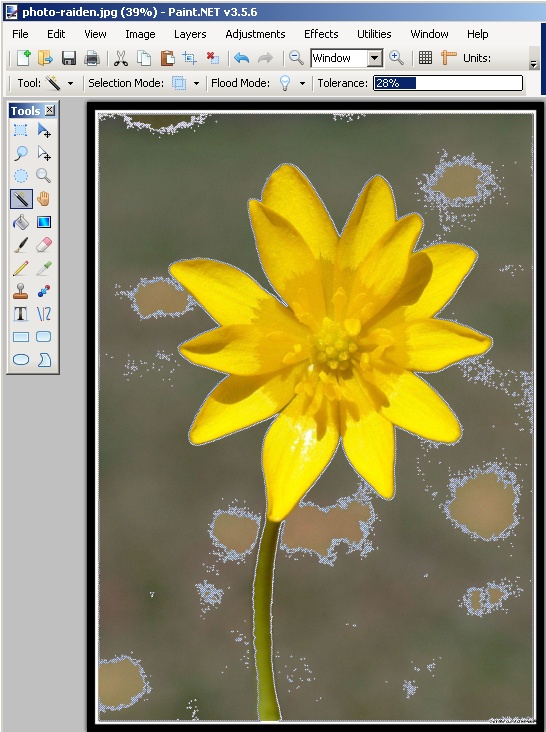Select the Color Picker eyedropper tool
The image size is (546, 732).
[43, 268]
